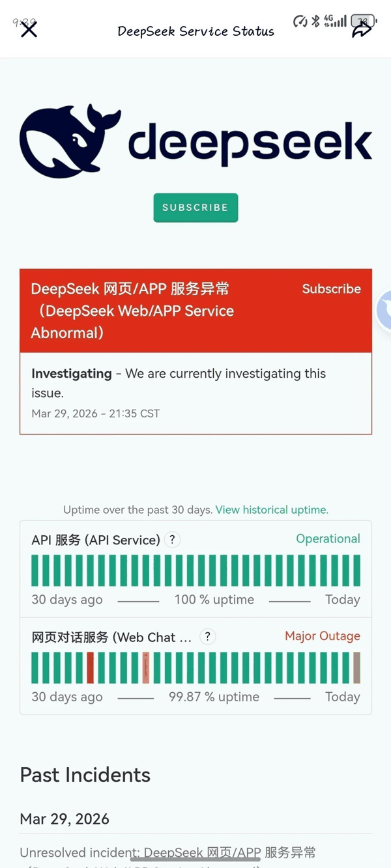
Task: Click the Major Outage status label
Action: (322, 636)
